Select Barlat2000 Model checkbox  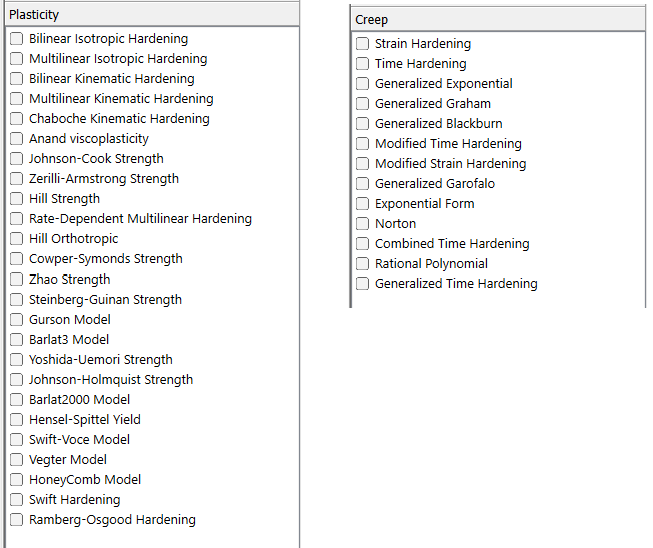tap(17, 399)
